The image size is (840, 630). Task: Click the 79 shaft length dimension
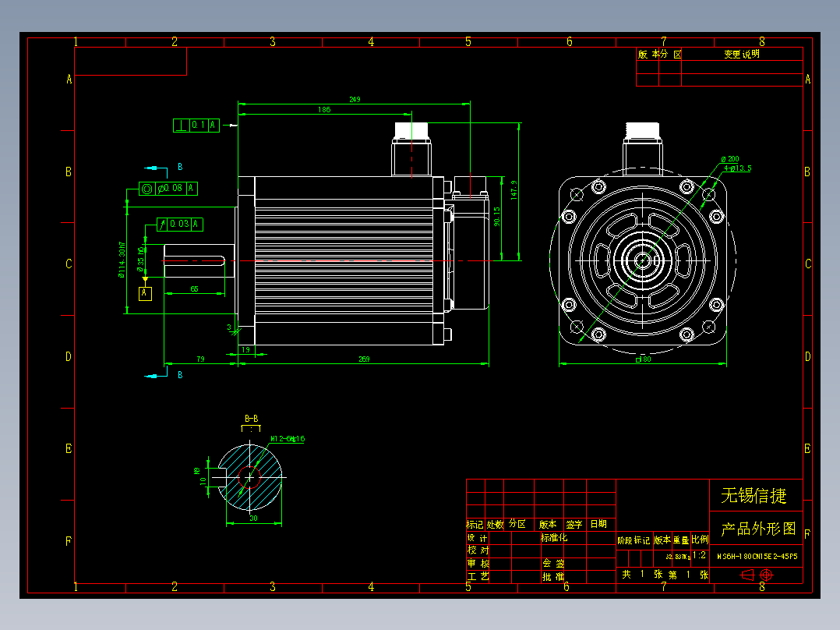pos(200,359)
